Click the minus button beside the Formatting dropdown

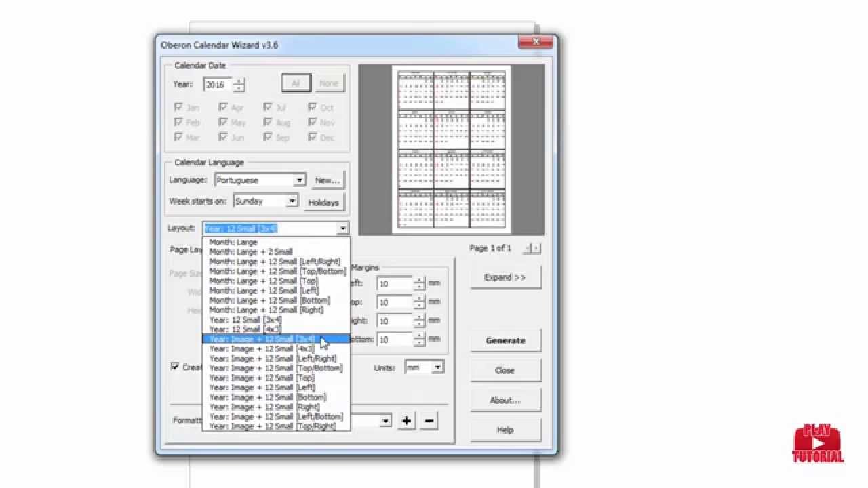(x=429, y=421)
